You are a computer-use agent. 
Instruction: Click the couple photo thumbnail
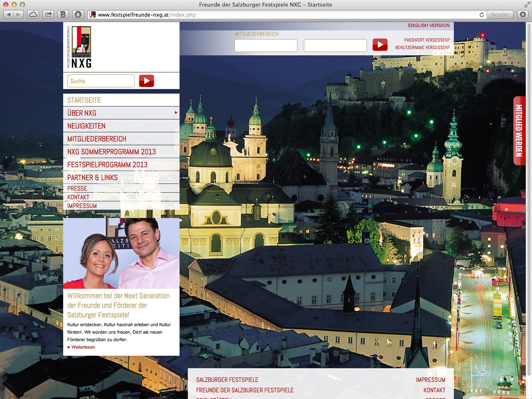(x=121, y=253)
